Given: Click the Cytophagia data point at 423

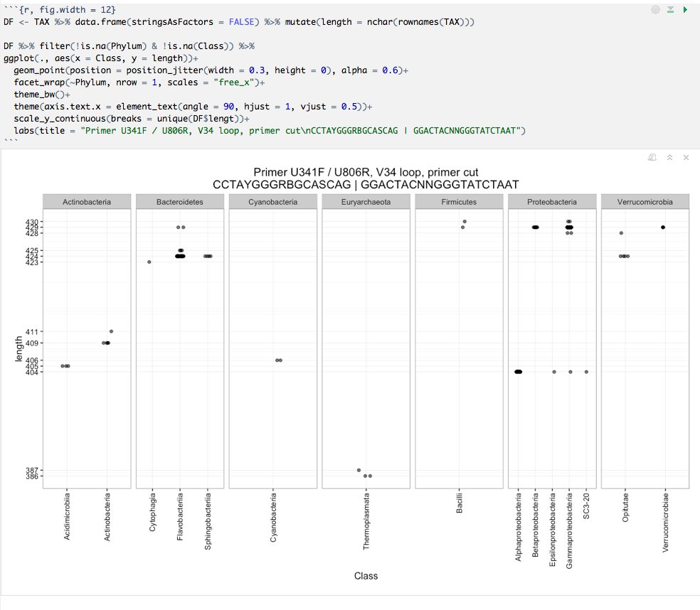Looking at the screenshot, I should (149, 262).
